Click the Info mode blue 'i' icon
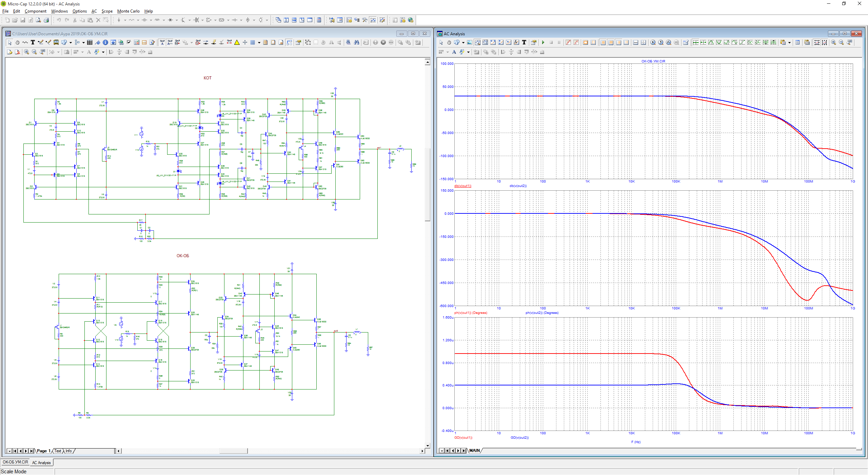 click(105, 42)
